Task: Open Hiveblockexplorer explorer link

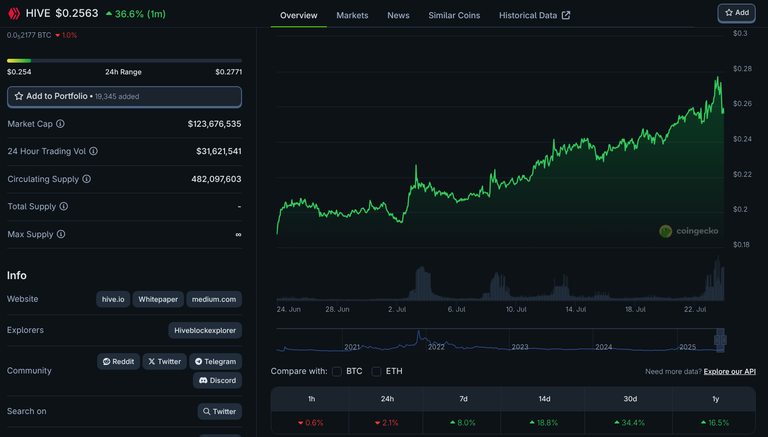Action: [205, 330]
